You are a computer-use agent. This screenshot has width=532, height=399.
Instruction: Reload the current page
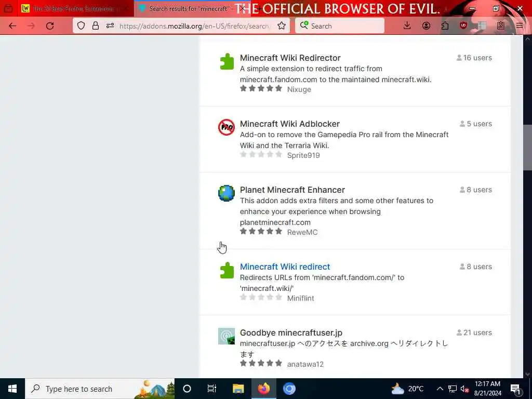click(50, 26)
